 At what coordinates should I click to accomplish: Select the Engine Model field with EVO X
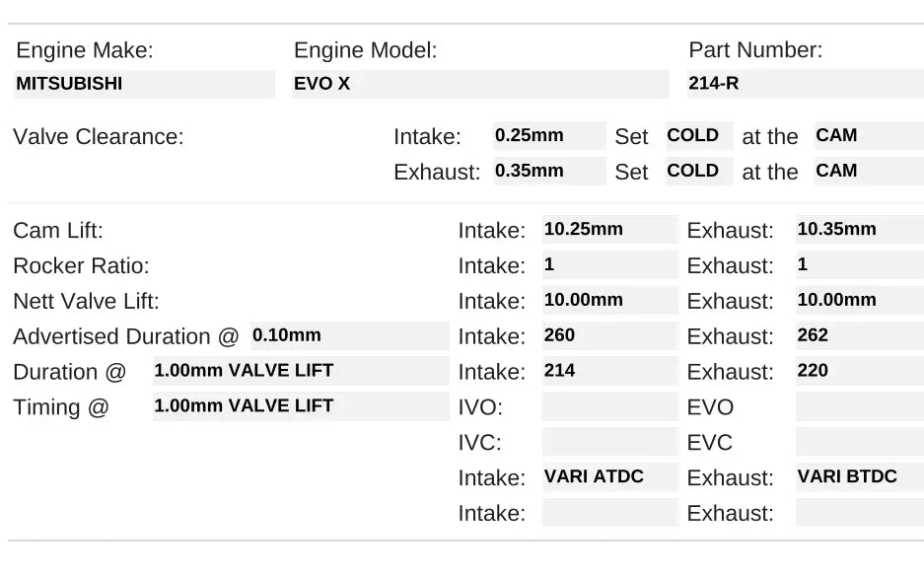coord(480,84)
